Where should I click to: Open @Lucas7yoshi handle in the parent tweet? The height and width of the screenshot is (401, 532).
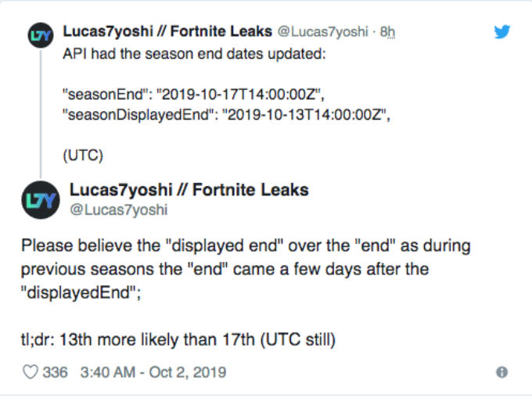(x=322, y=31)
